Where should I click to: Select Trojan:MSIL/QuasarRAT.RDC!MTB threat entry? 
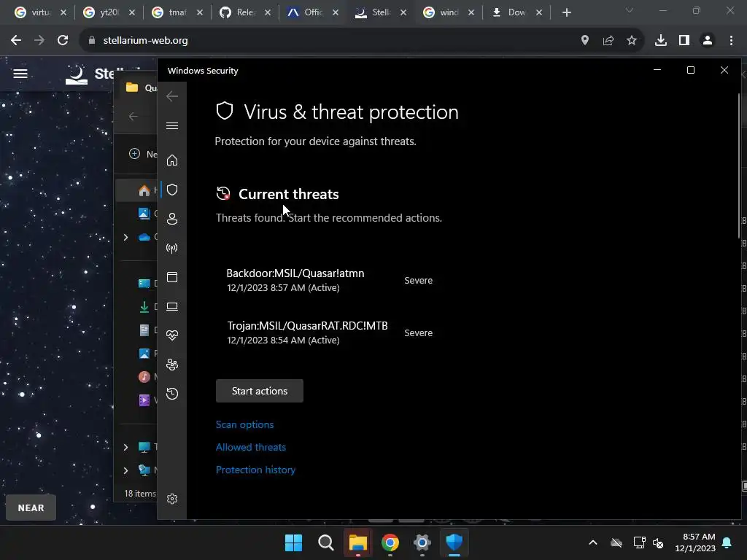[x=330, y=332]
